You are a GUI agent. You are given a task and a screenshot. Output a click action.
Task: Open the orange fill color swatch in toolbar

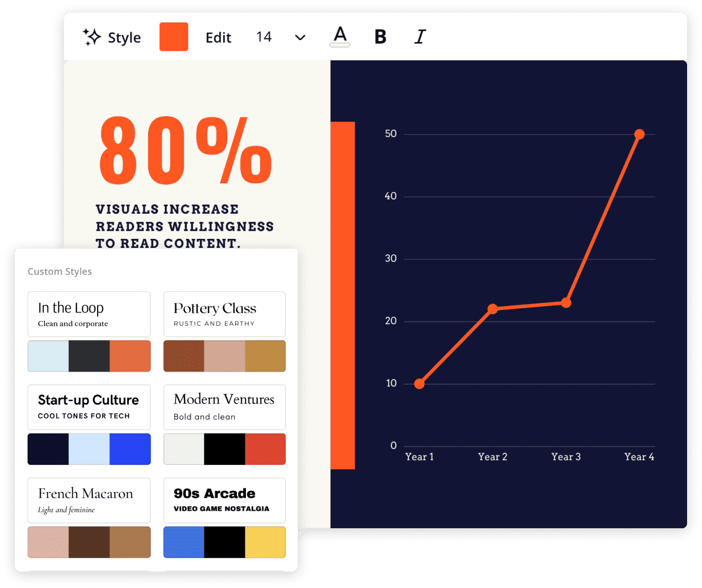click(174, 37)
